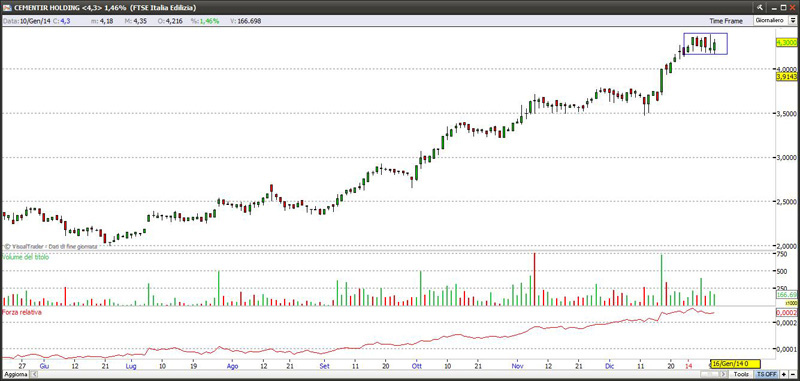This screenshot has height=381, width=800.
Task: Click the 2,5000 price axis label
Action: click(x=787, y=202)
